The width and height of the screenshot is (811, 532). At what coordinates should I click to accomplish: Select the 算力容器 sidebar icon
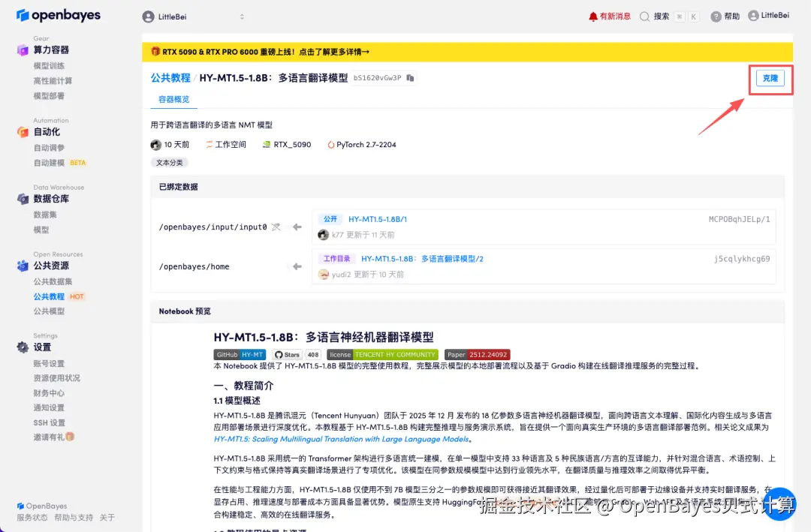(23, 50)
